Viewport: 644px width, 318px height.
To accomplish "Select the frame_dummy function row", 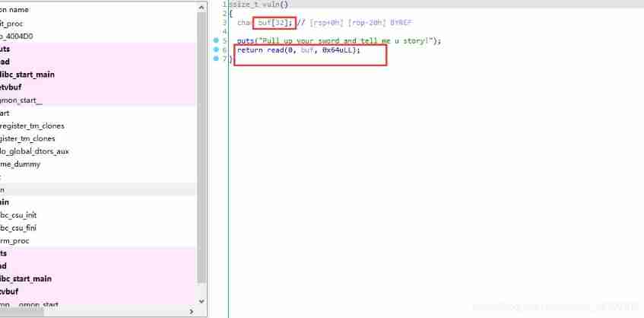I will (x=98, y=164).
